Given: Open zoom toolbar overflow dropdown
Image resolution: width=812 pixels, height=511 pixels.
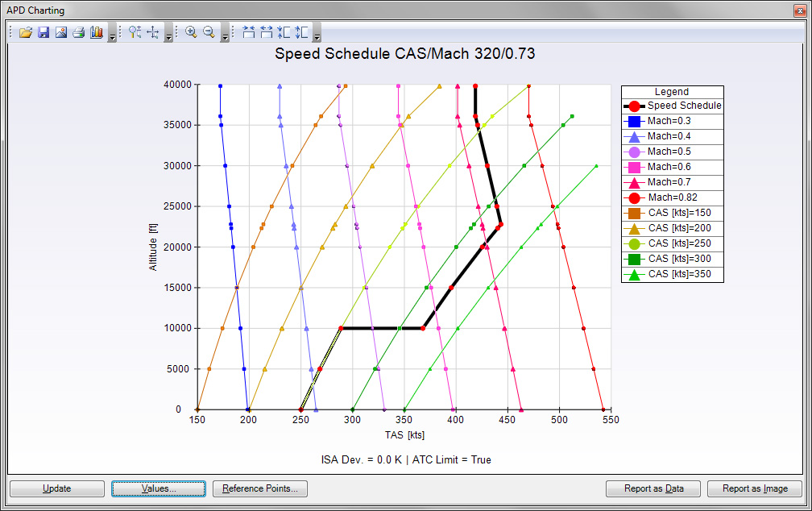Looking at the screenshot, I should coord(225,33).
